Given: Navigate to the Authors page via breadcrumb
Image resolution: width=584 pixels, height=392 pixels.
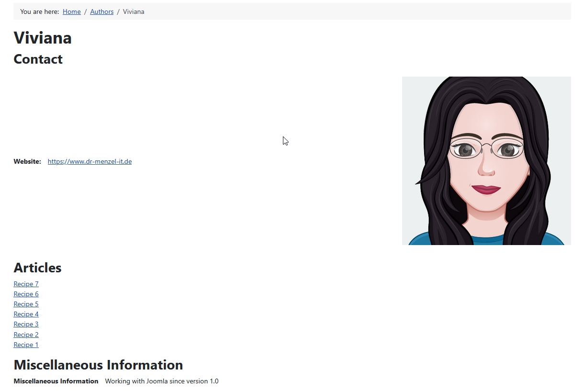Looking at the screenshot, I should 101,11.
